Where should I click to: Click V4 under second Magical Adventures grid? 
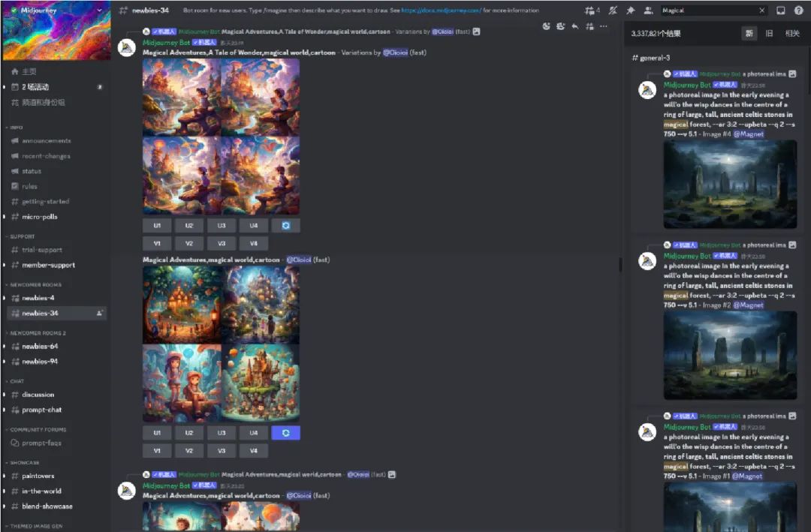[254, 451]
